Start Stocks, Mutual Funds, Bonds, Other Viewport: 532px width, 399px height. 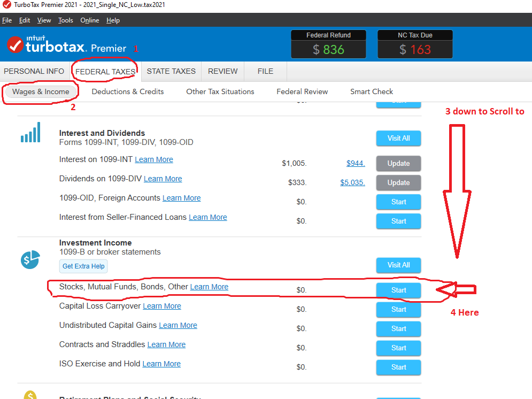[x=399, y=290]
